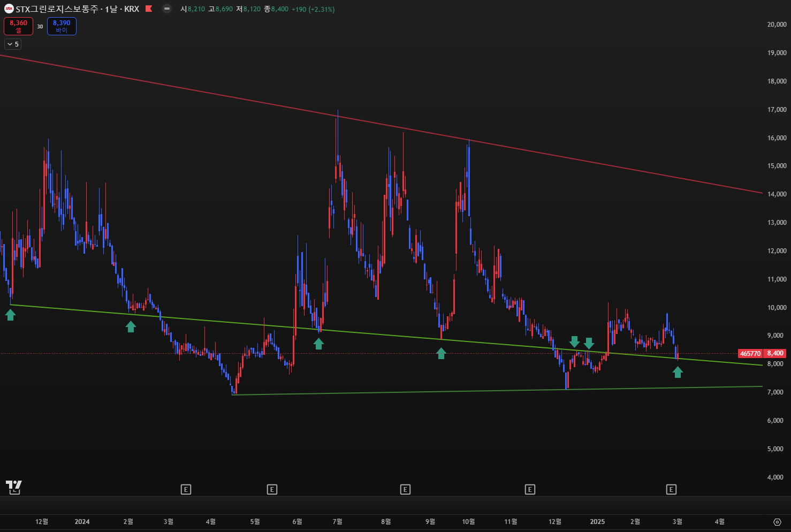Open chart settings gear on time axis
This screenshot has height=532, width=791.
[x=777, y=522]
